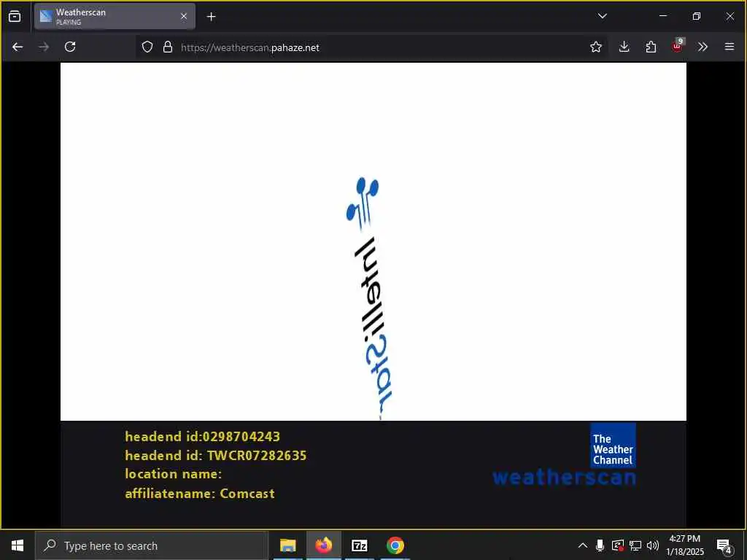Click The Weather Channel blue logo

(613, 446)
